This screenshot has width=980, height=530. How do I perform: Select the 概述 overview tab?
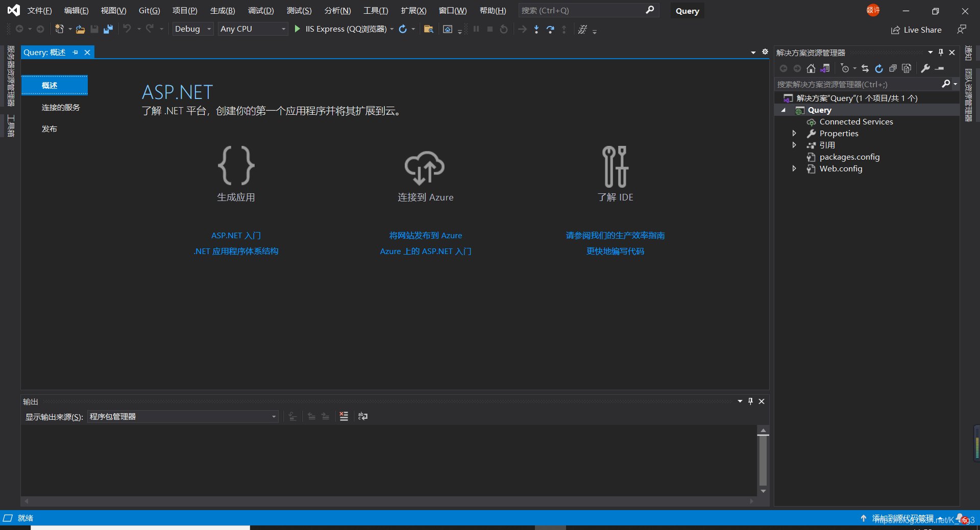(55, 85)
